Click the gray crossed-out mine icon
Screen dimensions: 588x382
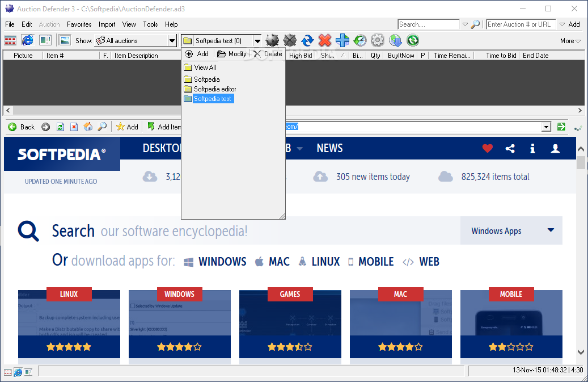coord(290,40)
